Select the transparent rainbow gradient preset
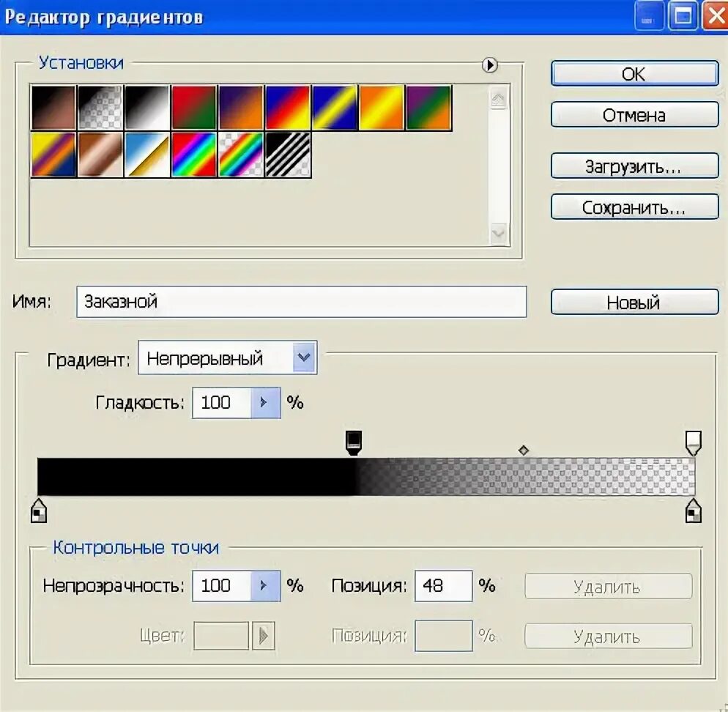728x712 pixels. click(241, 155)
